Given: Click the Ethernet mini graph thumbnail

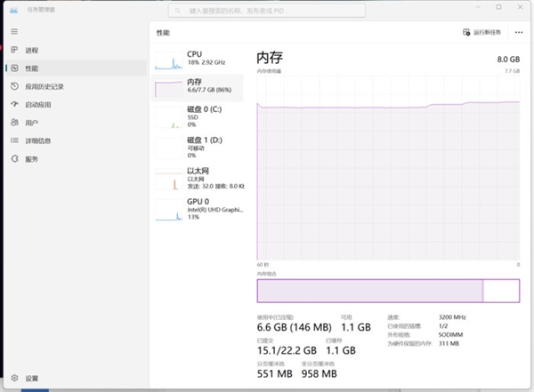Looking at the screenshot, I should pos(169,180).
